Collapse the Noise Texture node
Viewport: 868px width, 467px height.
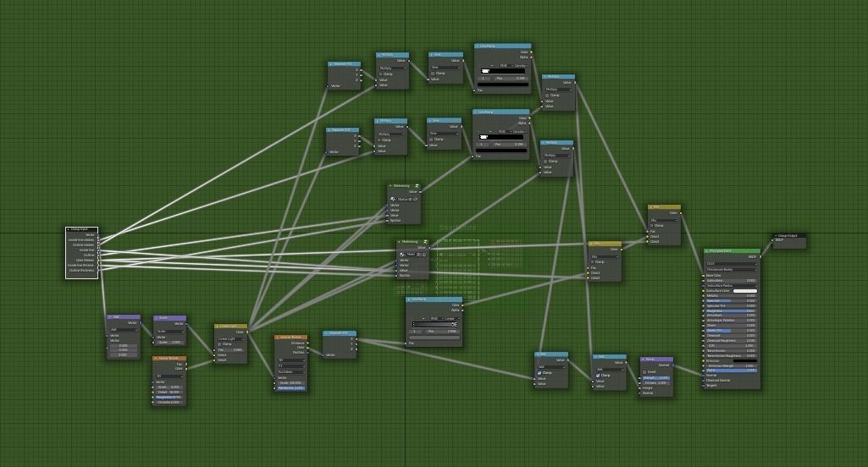coord(156,359)
